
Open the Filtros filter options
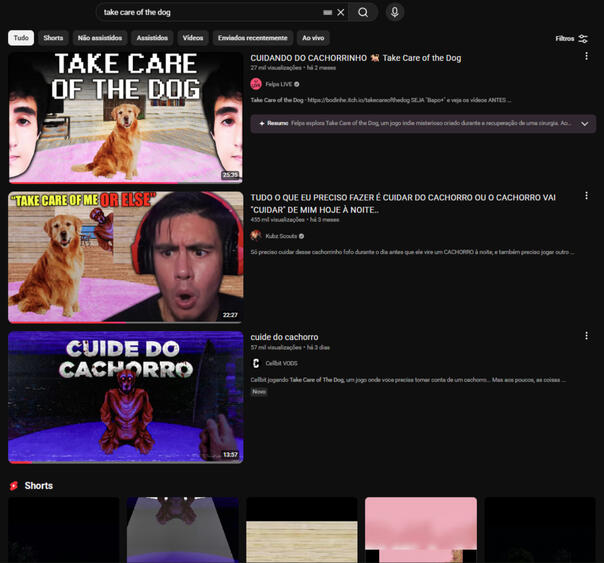tap(572, 39)
